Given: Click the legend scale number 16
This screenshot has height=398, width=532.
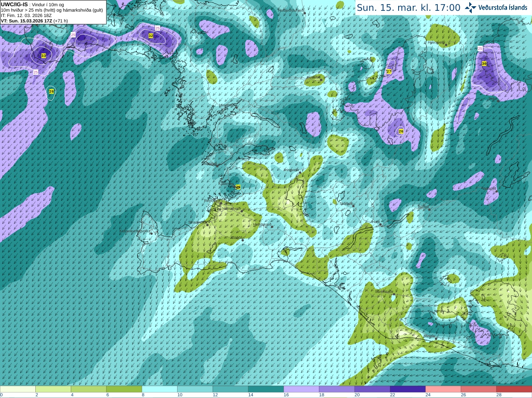Looking at the screenshot, I should click(286, 395).
